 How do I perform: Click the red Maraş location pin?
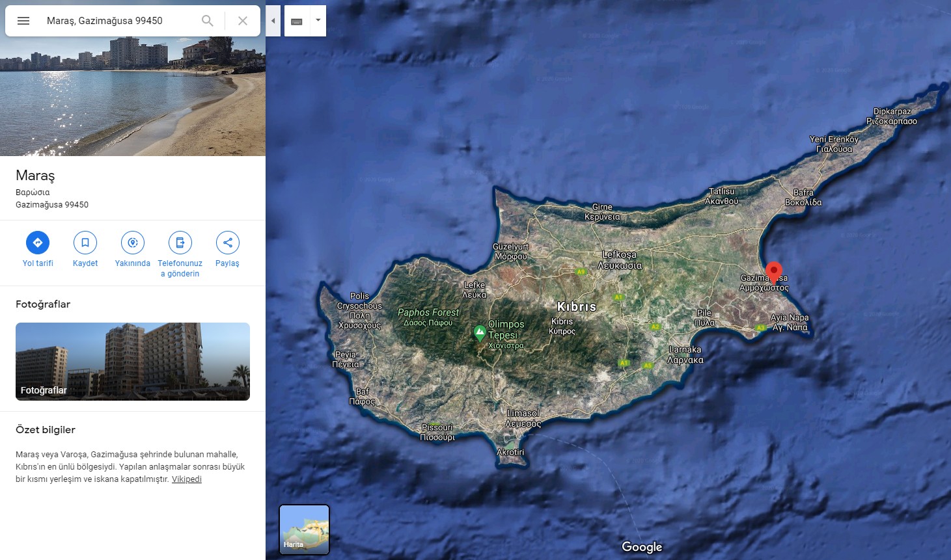tap(773, 271)
